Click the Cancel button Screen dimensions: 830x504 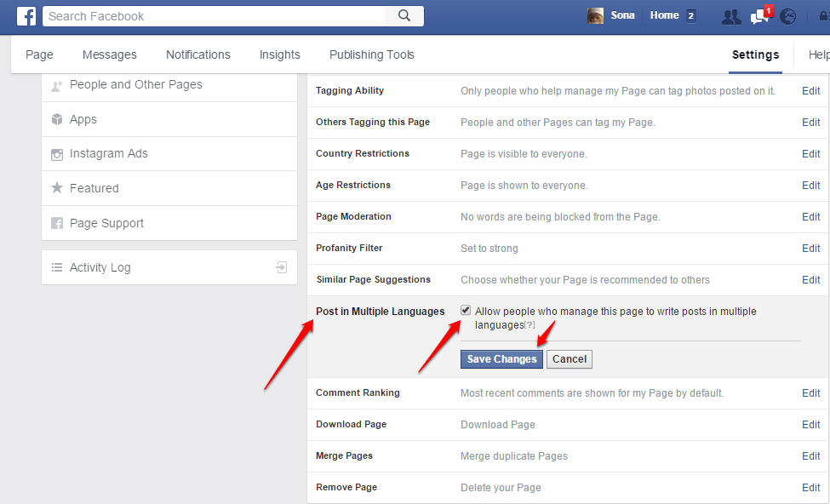click(569, 359)
